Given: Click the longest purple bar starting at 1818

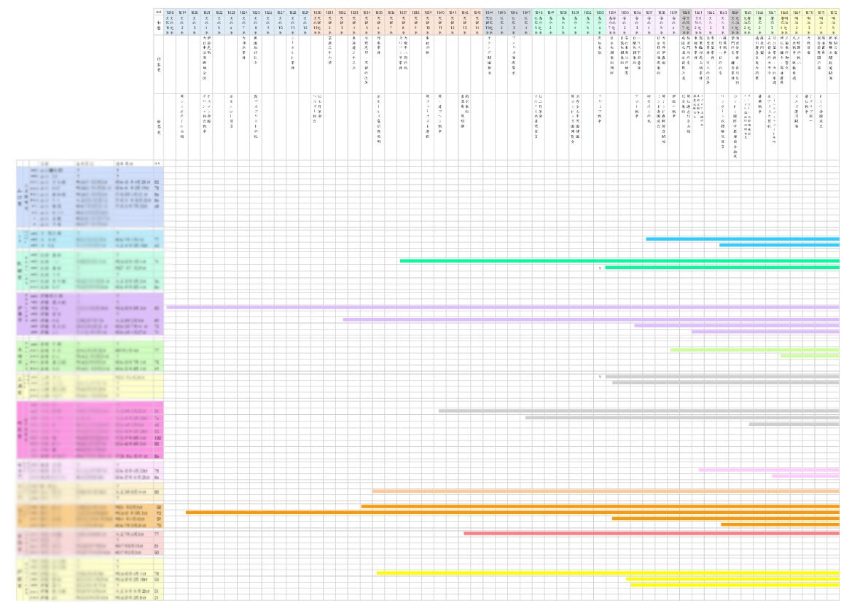Looking at the screenshot, I should pos(503,307).
